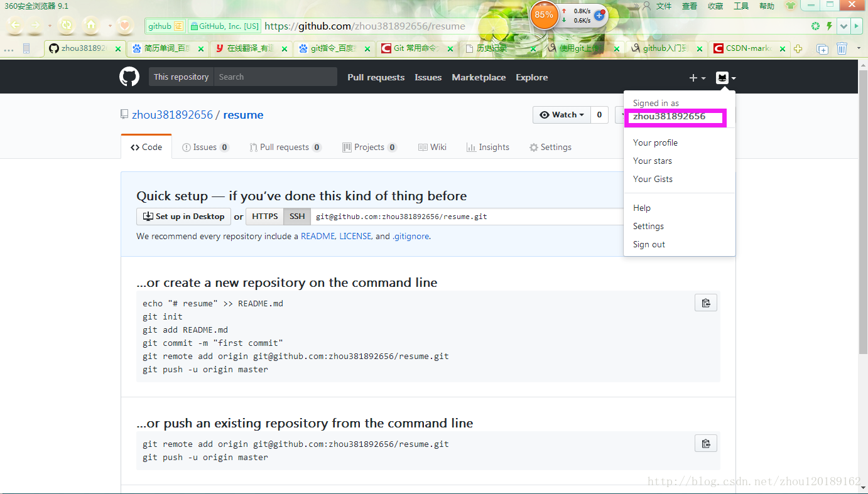Image resolution: width=868 pixels, height=494 pixels.
Task: Click the GitHub, Inc. [US] lock indicator
Action: click(224, 26)
